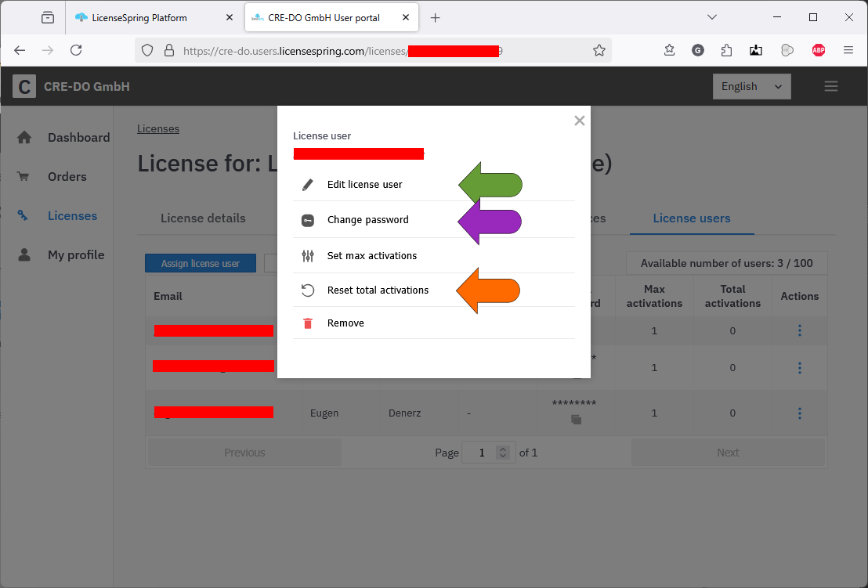Open a new browser tab
Screen dimensions: 868x588
point(435,18)
